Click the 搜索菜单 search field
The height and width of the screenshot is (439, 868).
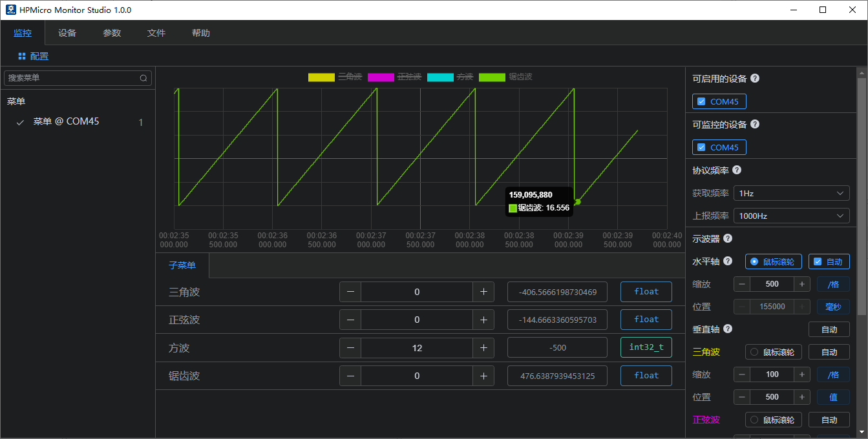[78, 78]
